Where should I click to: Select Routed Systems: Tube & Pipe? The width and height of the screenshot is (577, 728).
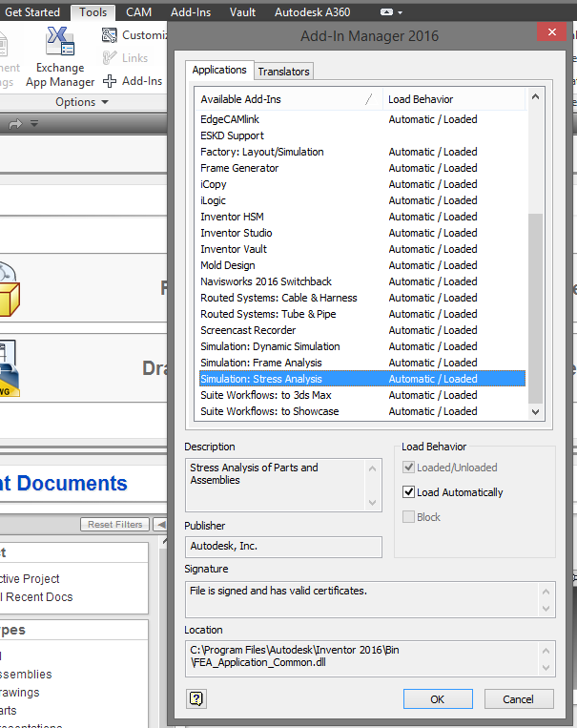pos(362,314)
